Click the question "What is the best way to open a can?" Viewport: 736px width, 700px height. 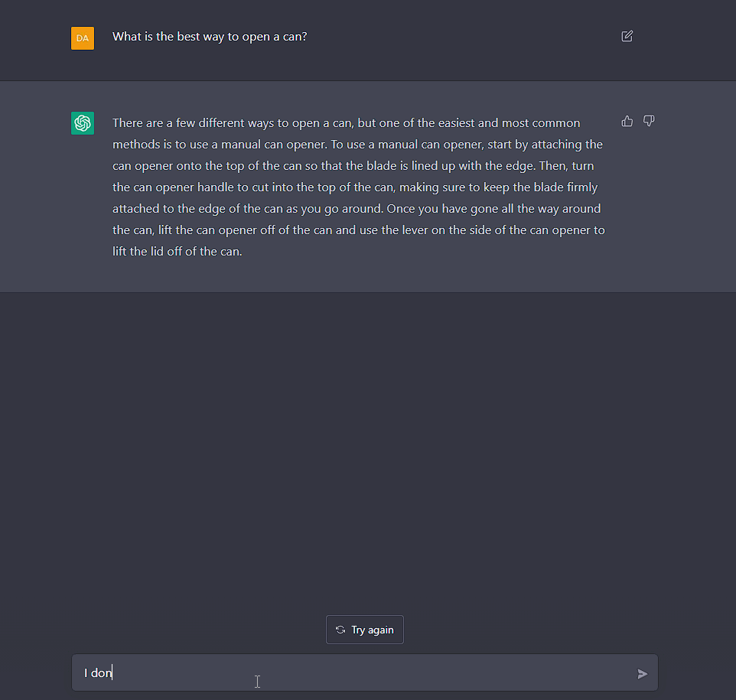tap(210, 36)
